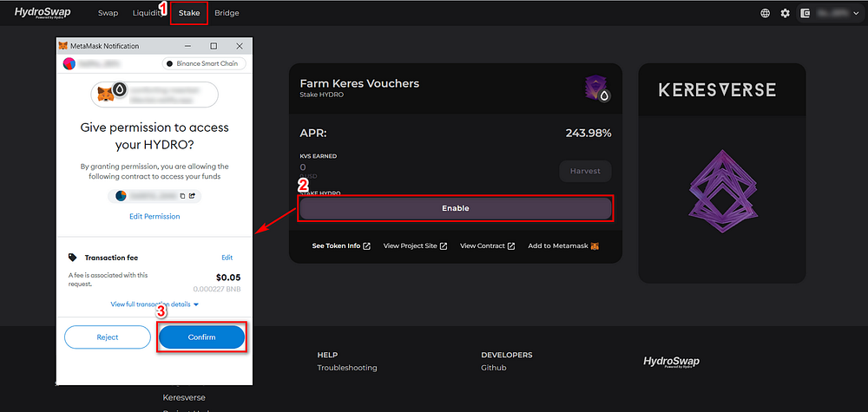Switch to the Swap tab
This screenshot has height=412, width=868.
click(108, 13)
